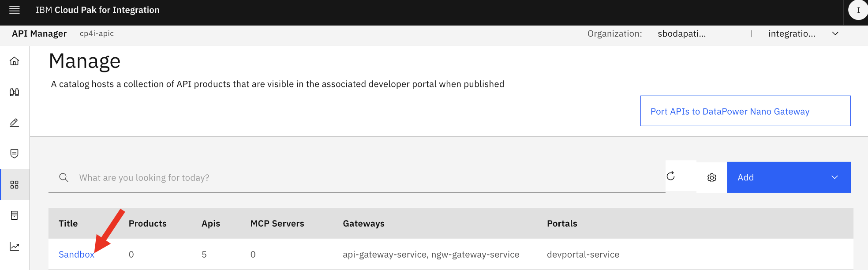Viewport: 868px width, 270px height.
Task: Click the catalog search field
Action: 357,177
